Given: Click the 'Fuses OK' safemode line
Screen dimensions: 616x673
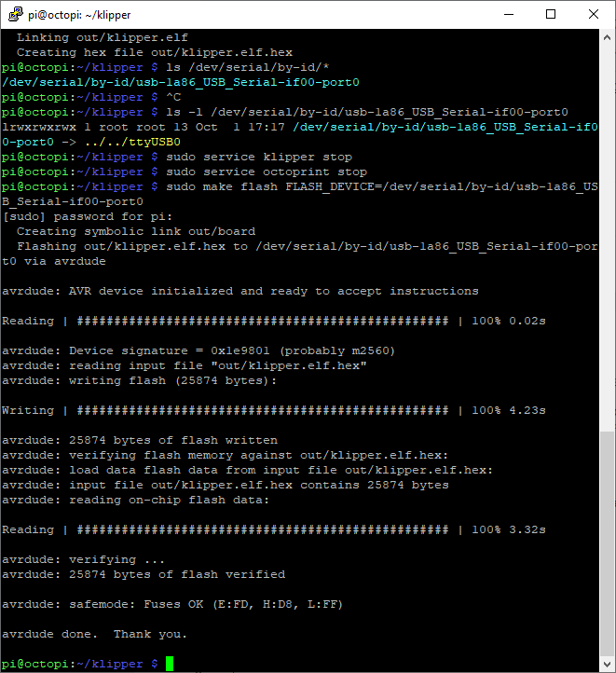Looking at the screenshot, I should coord(172,604).
